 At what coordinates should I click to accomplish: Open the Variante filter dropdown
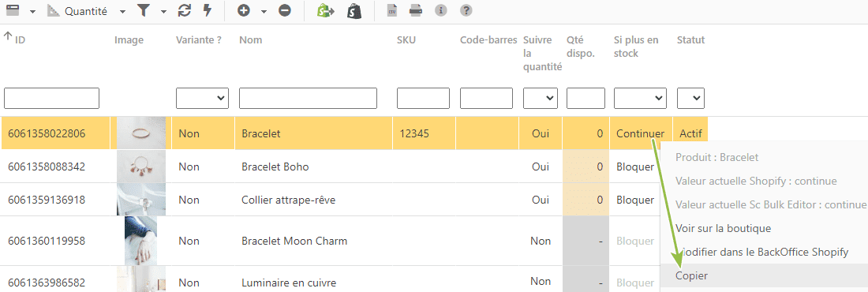point(203,98)
